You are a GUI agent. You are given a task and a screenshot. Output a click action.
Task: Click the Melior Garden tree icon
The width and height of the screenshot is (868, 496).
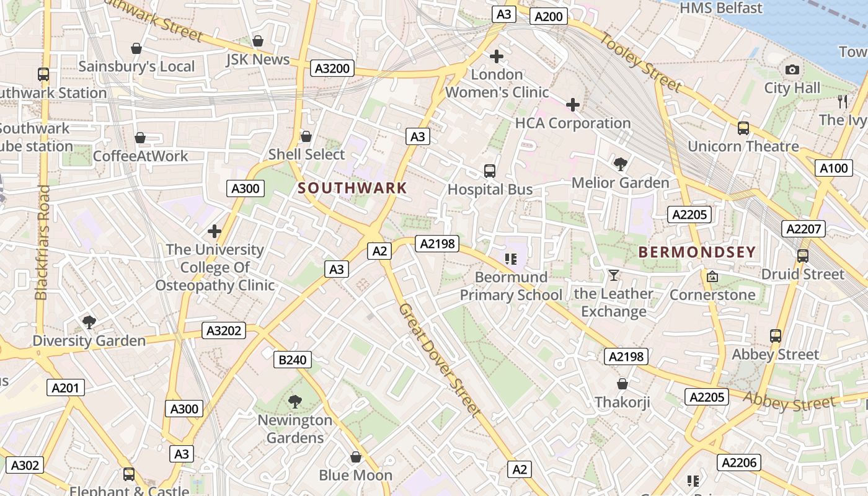click(x=620, y=164)
